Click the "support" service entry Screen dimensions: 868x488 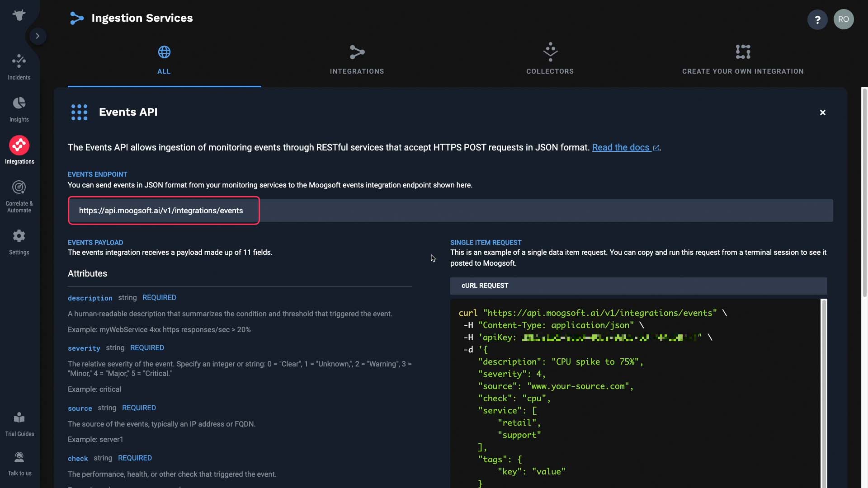(519, 435)
